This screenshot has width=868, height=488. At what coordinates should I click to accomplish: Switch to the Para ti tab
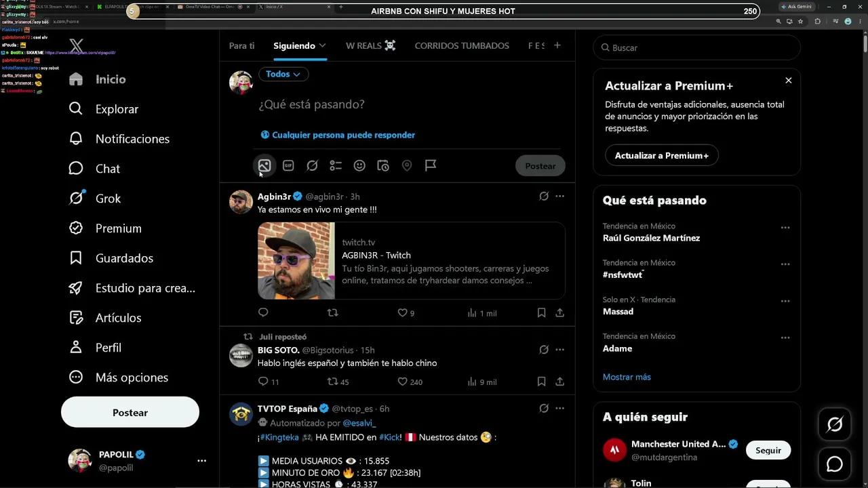242,45
